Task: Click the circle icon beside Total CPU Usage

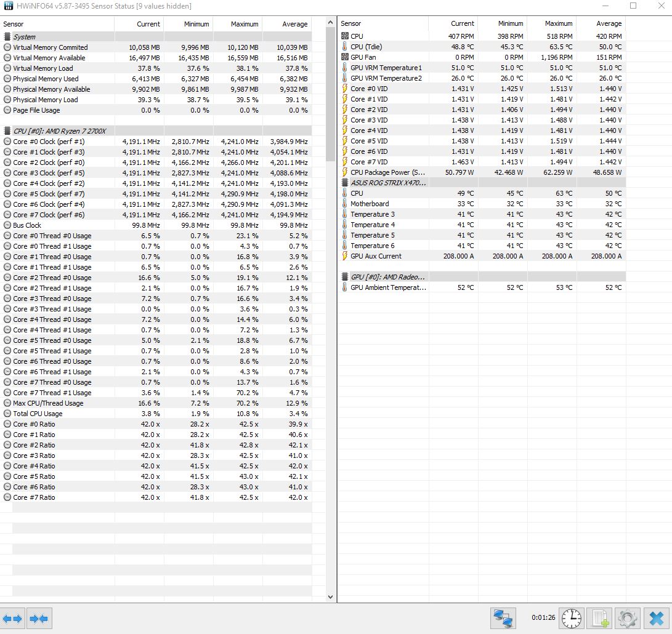Action: click(x=7, y=414)
